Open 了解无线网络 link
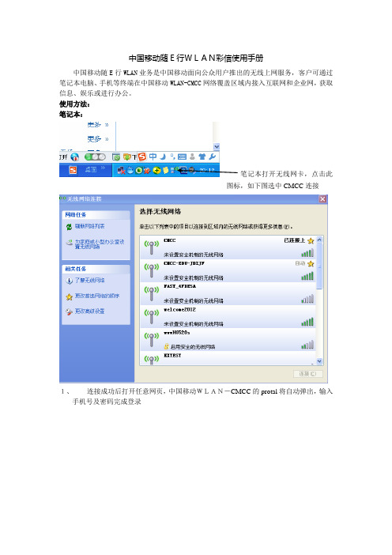 pyautogui.click(x=89, y=281)
